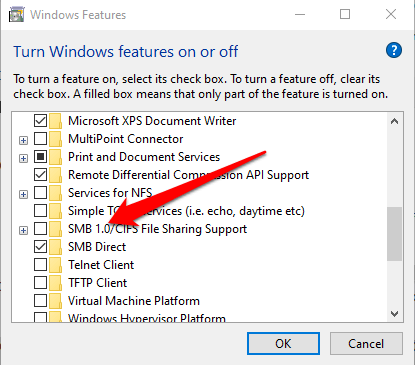This screenshot has width=415, height=365.
Task: Click the SMB Direct folder icon
Action: [x=55, y=247]
